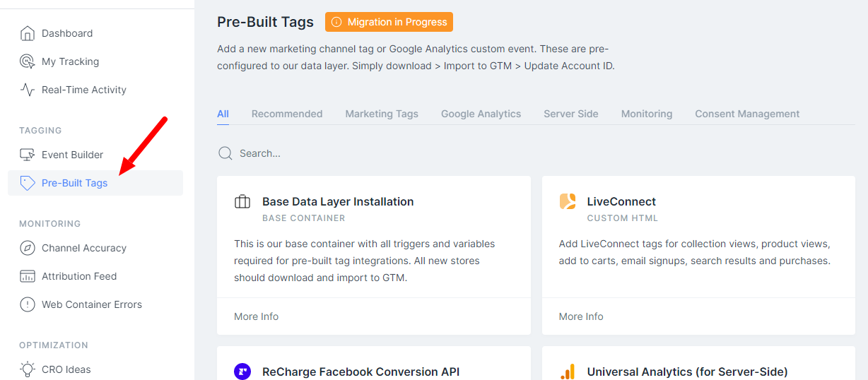The height and width of the screenshot is (380, 868).
Task: Click the Real-Time Activity pulse icon
Action: (x=28, y=90)
